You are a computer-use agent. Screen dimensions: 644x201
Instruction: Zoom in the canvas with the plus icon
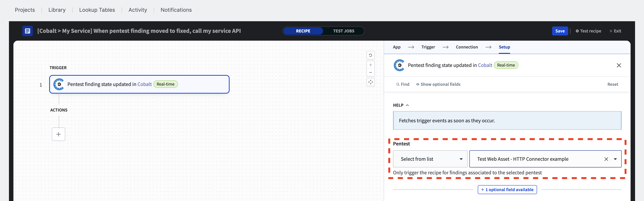(x=370, y=65)
